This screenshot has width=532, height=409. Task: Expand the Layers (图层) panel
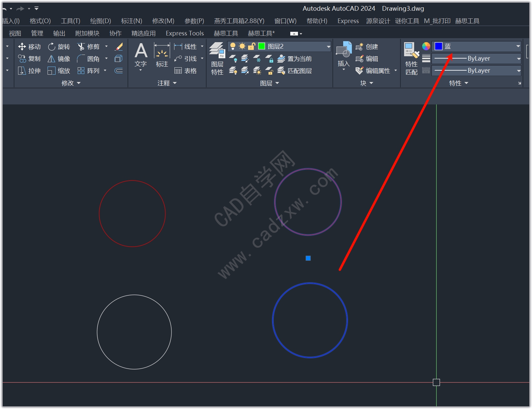tap(270, 83)
